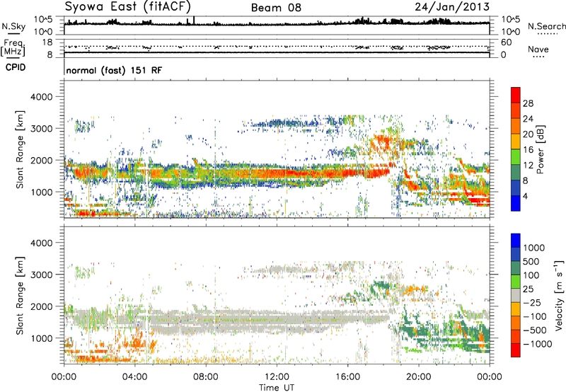
Task: Click the "-100" label on the velocity colorbar
Action: click(535, 316)
